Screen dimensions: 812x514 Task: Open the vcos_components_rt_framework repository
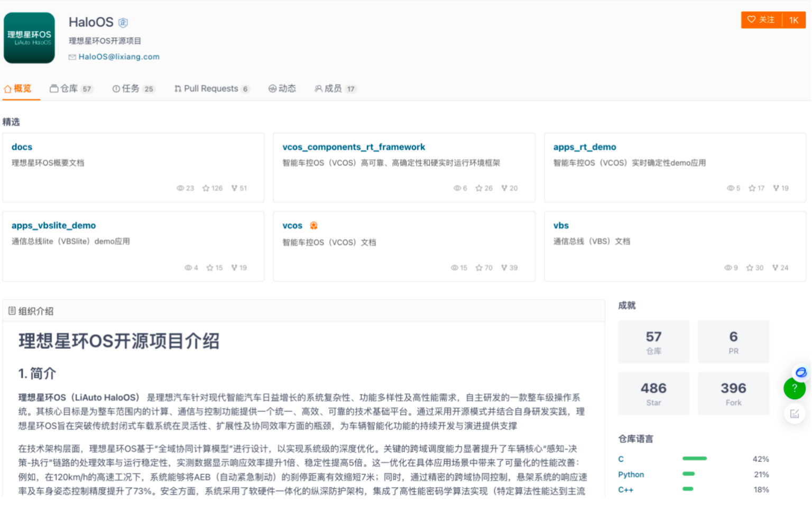[354, 147]
